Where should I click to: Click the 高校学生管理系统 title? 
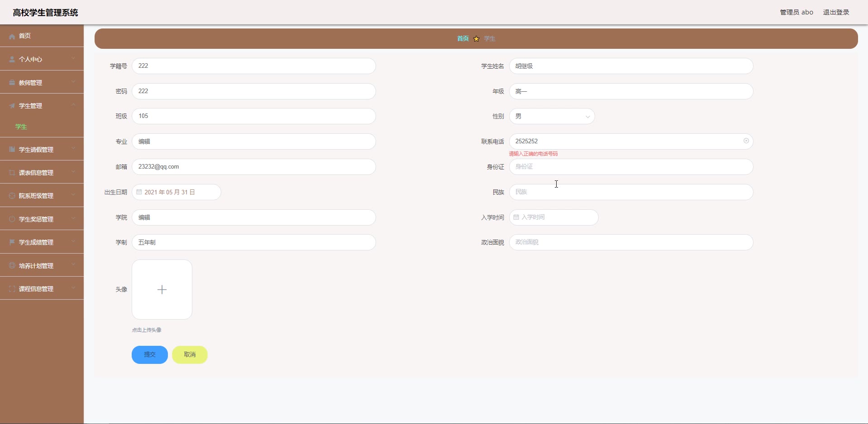pyautogui.click(x=45, y=13)
